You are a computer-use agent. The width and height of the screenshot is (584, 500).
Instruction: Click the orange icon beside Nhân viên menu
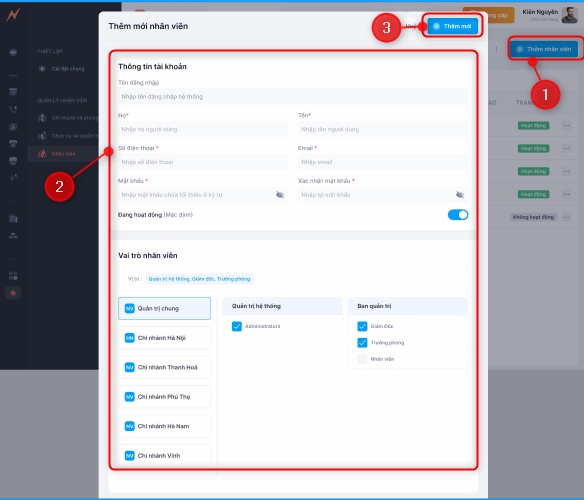coord(42,154)
